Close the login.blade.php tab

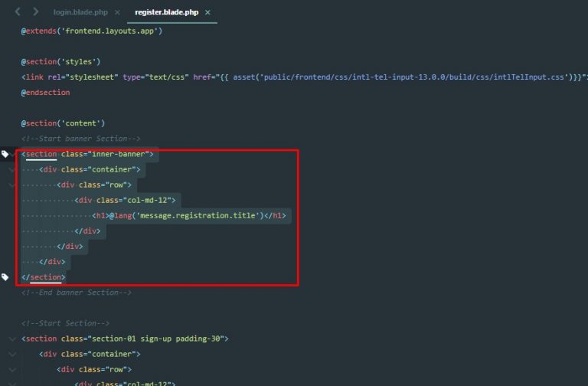116,13
